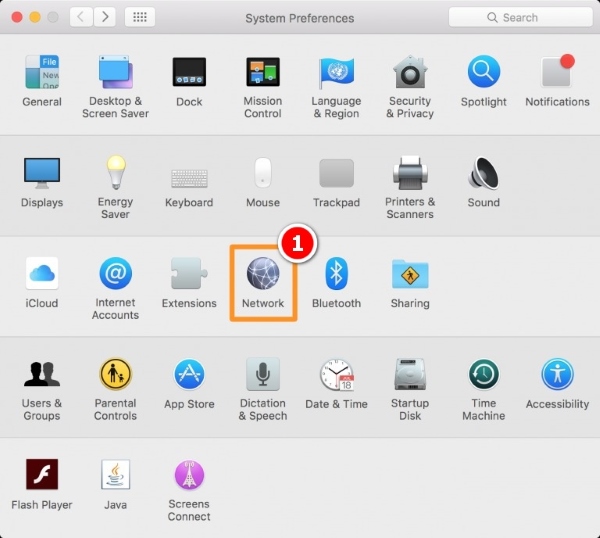Click the back navigation arrow
Screen dimensions: 600x538
coord(80,17)
